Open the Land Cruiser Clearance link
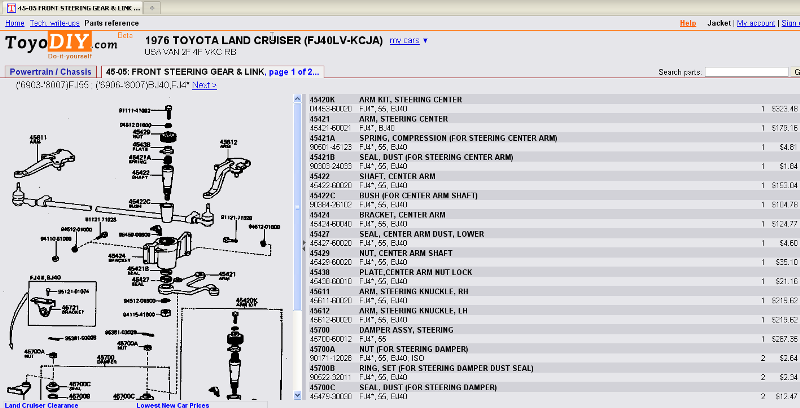This screenshot has height=408, width=800. 44,404
